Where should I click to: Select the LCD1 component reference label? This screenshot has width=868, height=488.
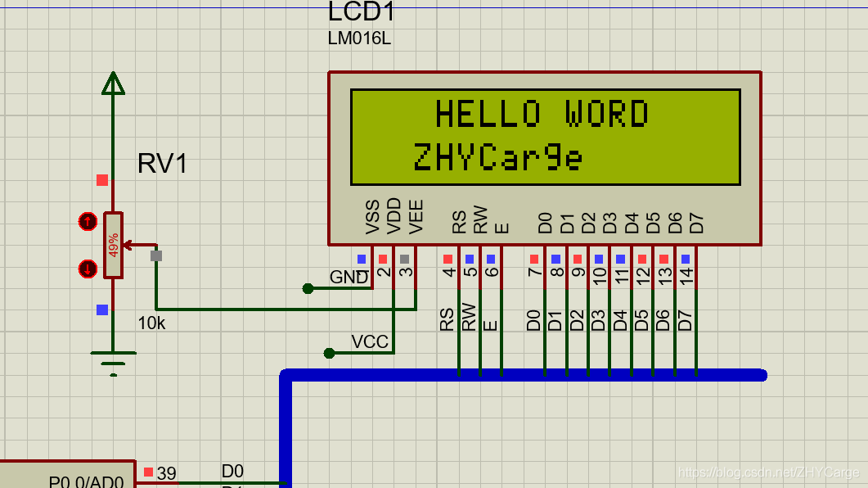click(361, 11)
